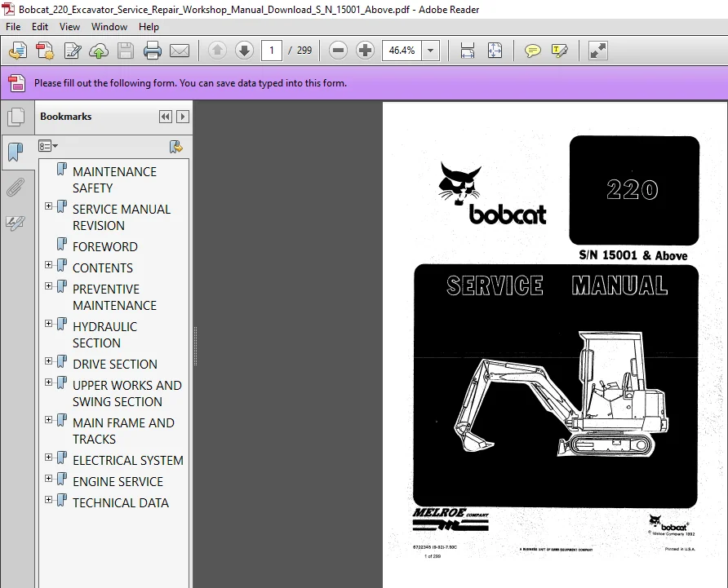728x588 pixels.
Task: Click the Sign or edit document icon
Action: click(x=73, y=51)
